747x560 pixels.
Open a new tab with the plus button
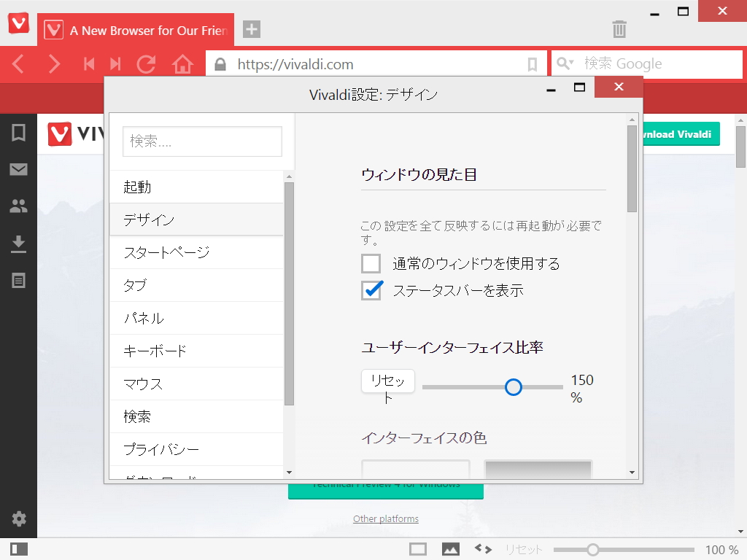251,30
